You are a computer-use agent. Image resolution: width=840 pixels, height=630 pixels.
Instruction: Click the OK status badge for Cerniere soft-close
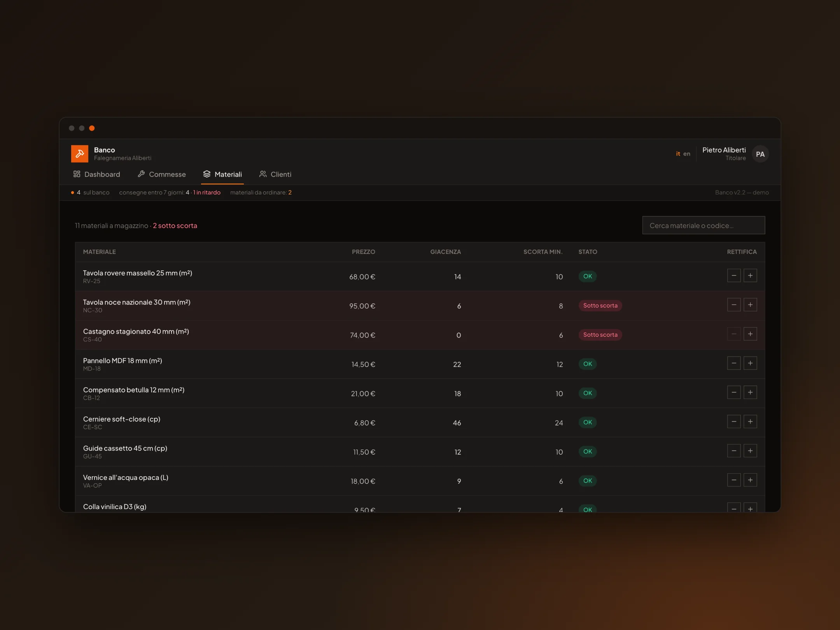click(588, 422)
